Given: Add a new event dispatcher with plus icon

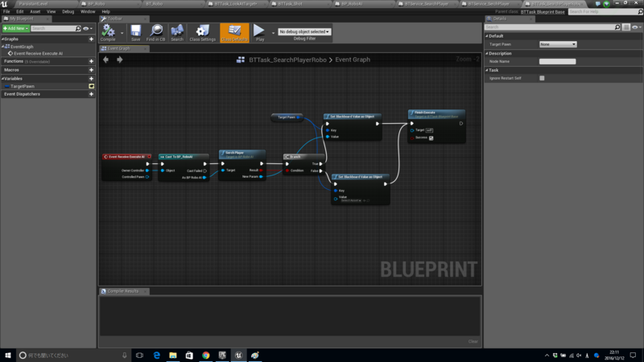Looking at the screenshot, I should click(91, 94).
